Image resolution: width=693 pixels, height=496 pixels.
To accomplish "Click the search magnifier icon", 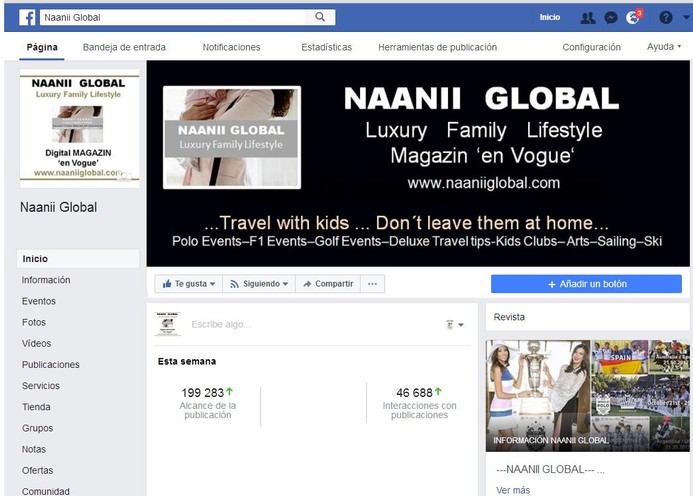I will (x=320, y=17).
